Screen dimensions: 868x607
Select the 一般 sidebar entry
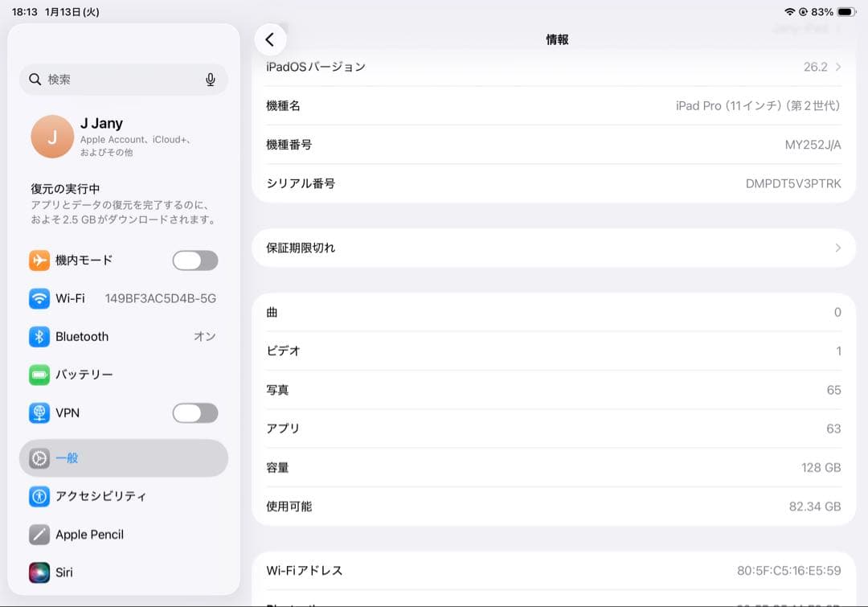[x=96, y=458]
